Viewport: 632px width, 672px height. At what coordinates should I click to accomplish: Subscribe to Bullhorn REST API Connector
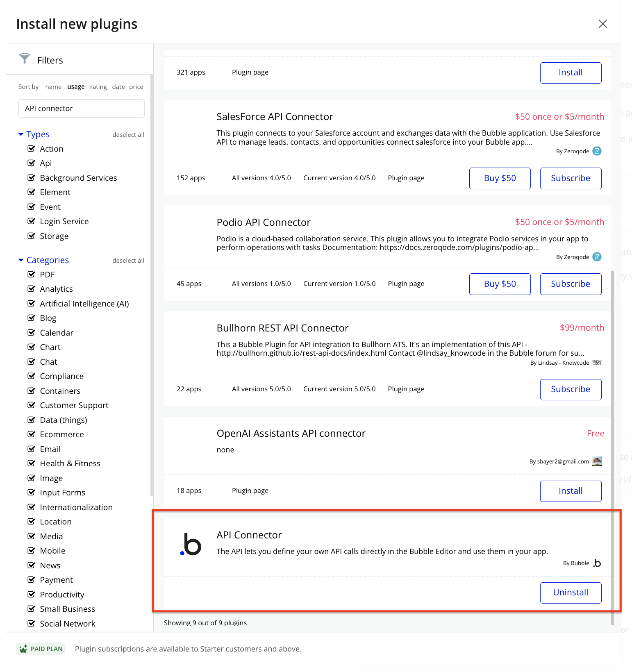[x=571, y=389]
